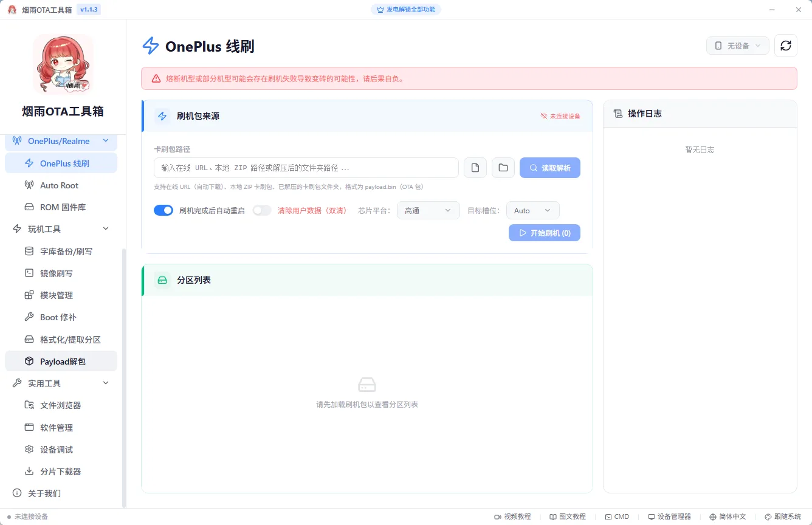Switch theme via 跟随系统
This screenshot has width=812, height=525.
pos(783,516)
